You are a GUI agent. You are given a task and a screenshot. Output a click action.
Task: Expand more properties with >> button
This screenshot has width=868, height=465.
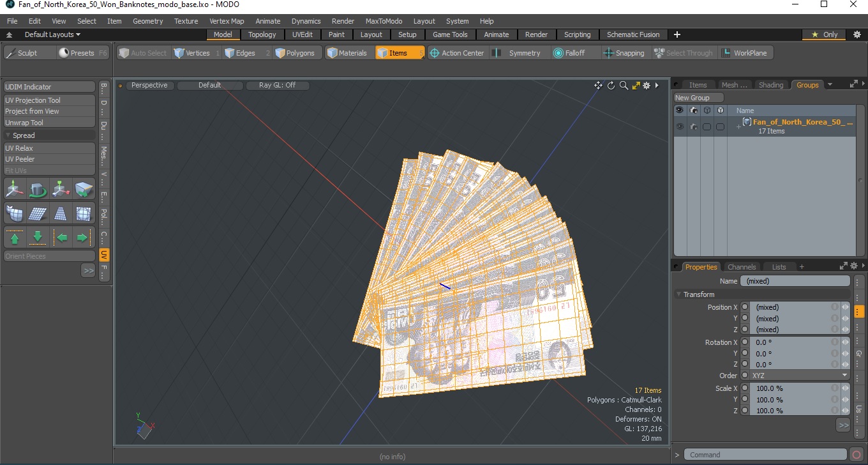tap(843, 425)
